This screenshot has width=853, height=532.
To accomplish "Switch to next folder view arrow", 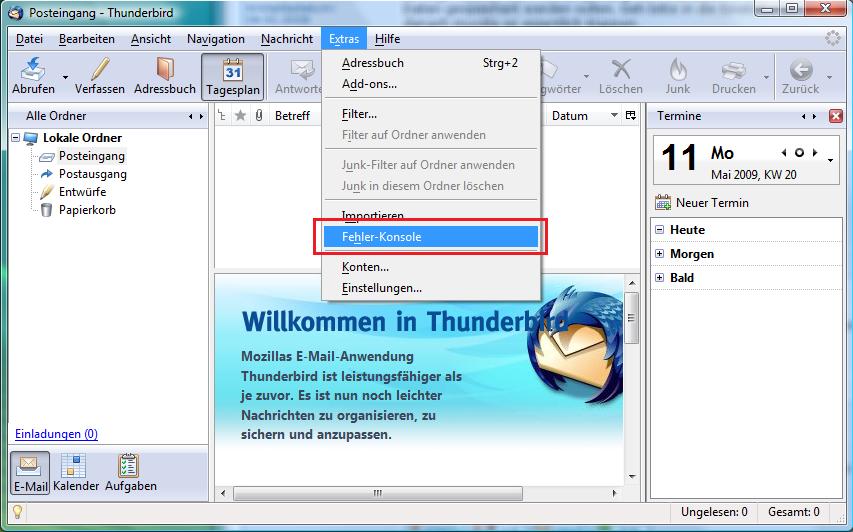I will click(x=201, y=116).
